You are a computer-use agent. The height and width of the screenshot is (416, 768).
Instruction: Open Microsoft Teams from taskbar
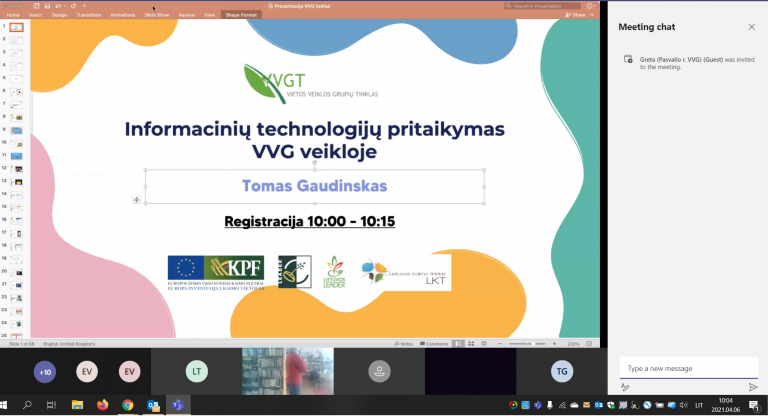tap(178, 405)
